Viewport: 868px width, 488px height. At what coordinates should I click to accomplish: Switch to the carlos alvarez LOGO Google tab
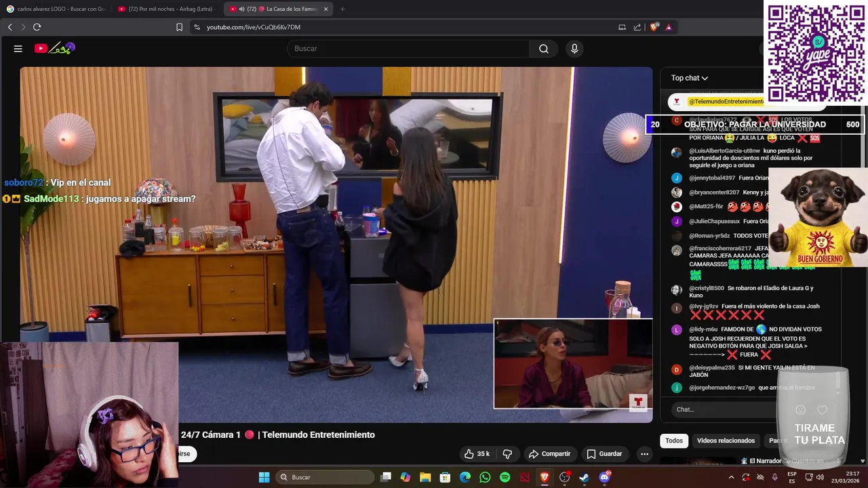(56, 9)
